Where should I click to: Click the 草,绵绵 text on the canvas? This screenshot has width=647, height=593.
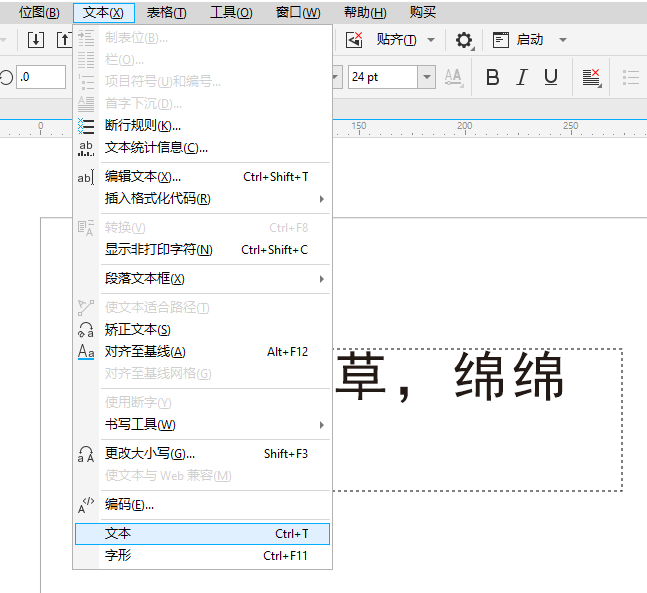pyautogui.click(x=449, y=376)
